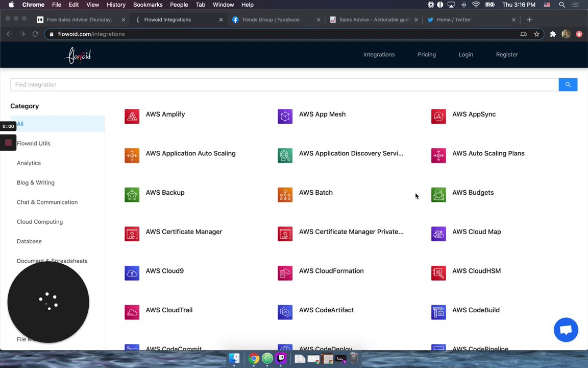The width and height of the screenshot is (588, 368).
Task: Filter by Cloud Computing category
Action: click(40, 221)
